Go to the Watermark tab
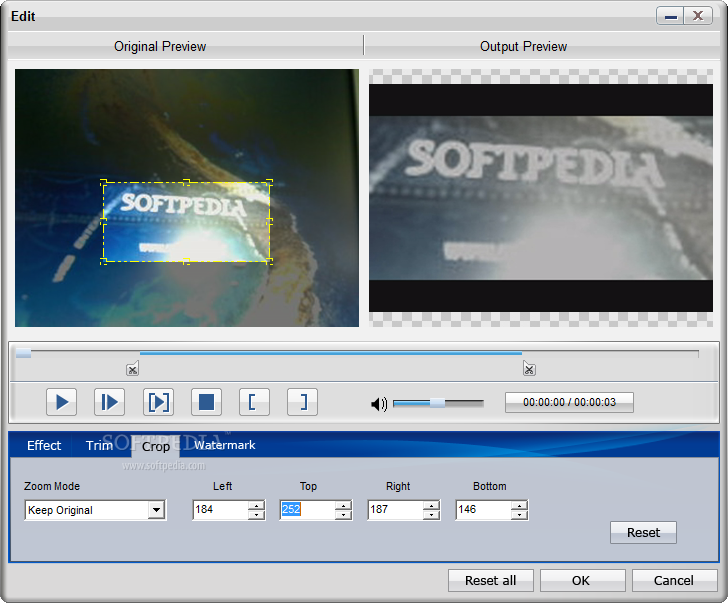The width and height of the screenshot is (728, 603). [225, 445]
